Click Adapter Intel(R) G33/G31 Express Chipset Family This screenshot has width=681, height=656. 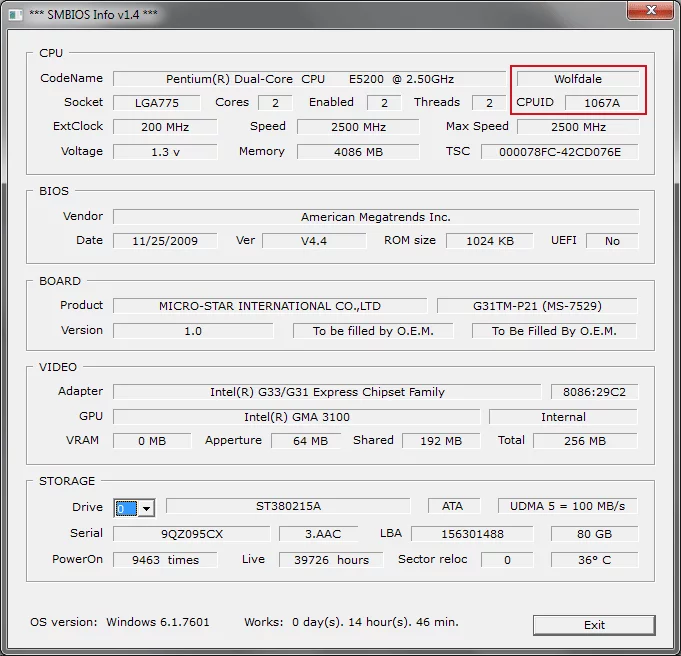pos(327,392)
